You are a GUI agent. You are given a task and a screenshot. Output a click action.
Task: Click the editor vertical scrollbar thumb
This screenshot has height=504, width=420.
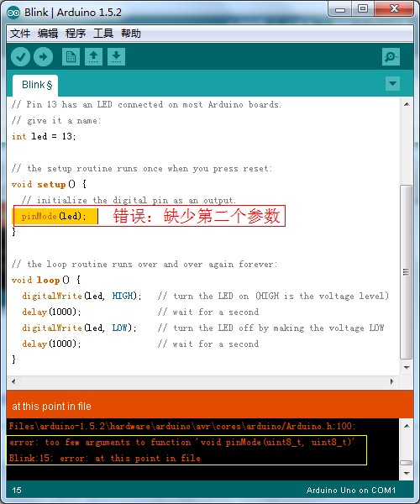point(407,272)
